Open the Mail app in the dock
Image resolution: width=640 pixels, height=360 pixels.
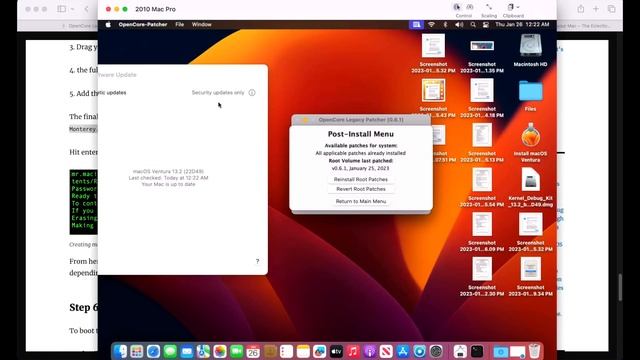(x=187, y=351)
